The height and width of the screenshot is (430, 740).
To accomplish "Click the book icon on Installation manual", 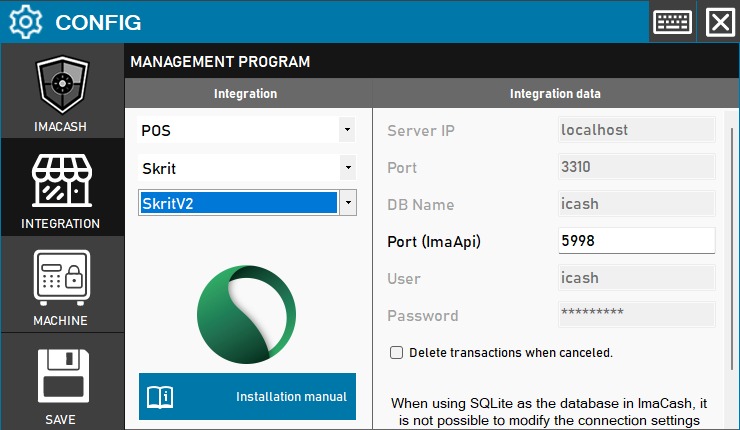I will tap(161, 397).
